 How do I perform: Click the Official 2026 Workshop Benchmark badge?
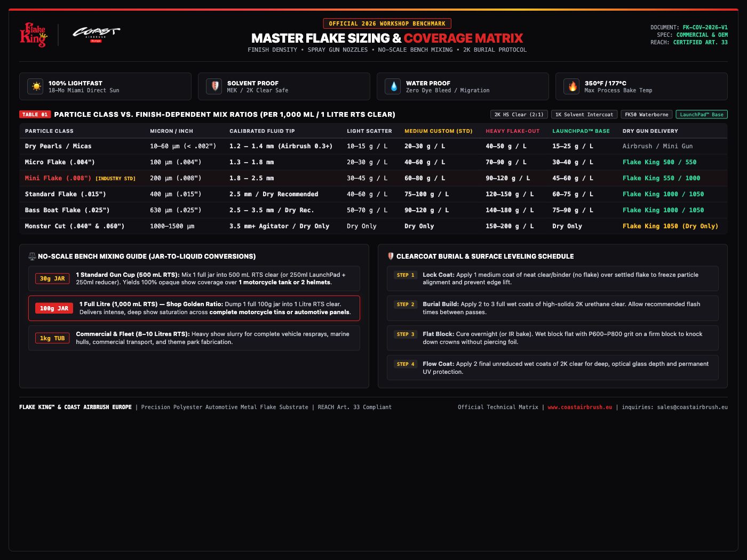pos(387,23)
